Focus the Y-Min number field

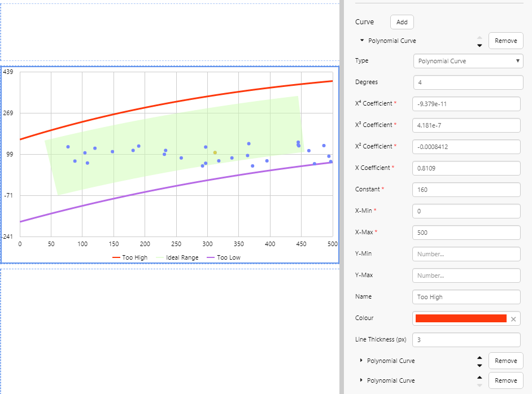click(x=466, y=254)
